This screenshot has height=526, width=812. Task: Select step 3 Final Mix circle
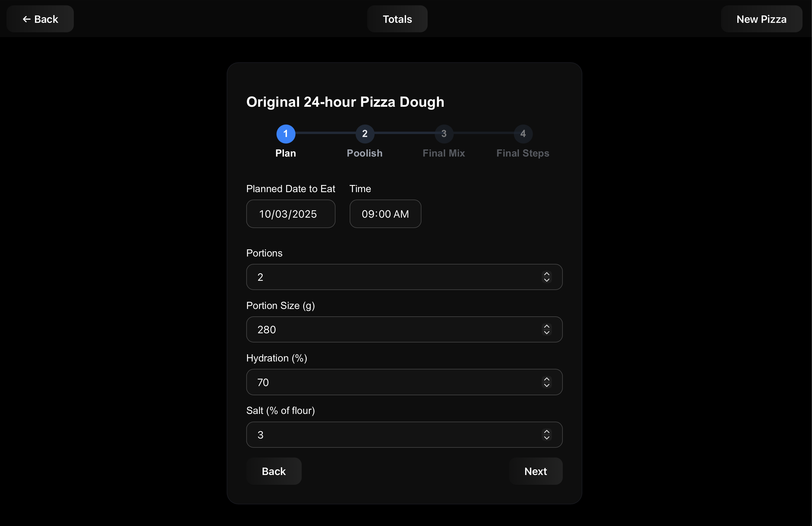click(x=444, y=134)
